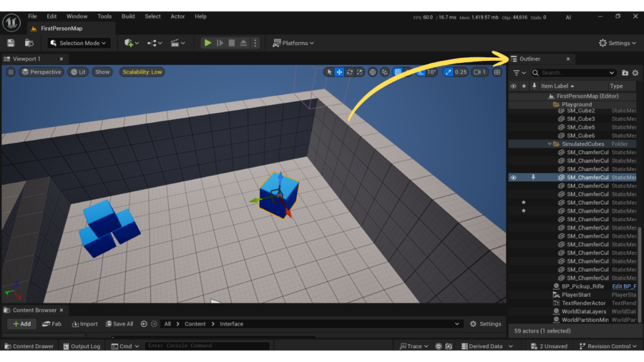
Task: Open the Platforms dropdown
Action: tap(293, 43)
